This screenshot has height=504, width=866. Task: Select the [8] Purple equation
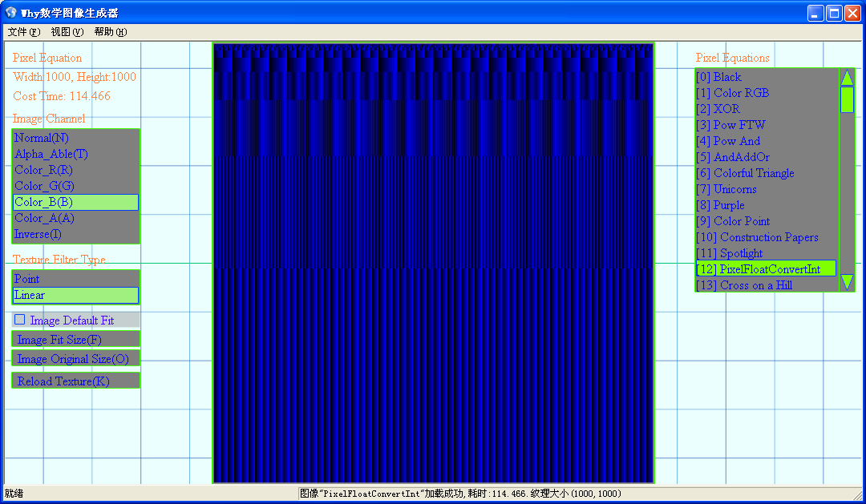[x=767, y=205]
